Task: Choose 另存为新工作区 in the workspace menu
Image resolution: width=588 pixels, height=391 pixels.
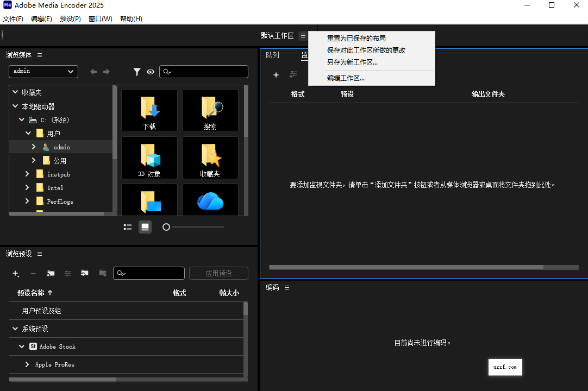Action: tap(352, 64)
